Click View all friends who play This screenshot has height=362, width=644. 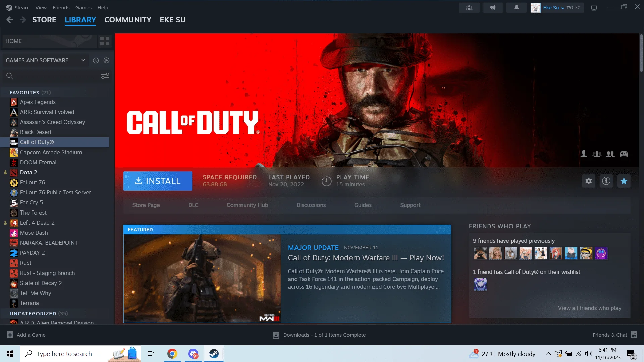[x=590, y=308]
